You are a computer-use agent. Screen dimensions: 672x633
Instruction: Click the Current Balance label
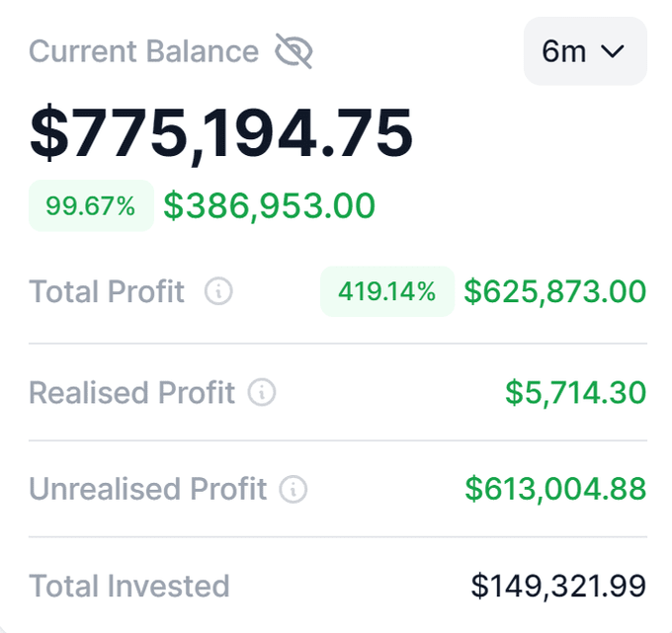click(143, 51)
